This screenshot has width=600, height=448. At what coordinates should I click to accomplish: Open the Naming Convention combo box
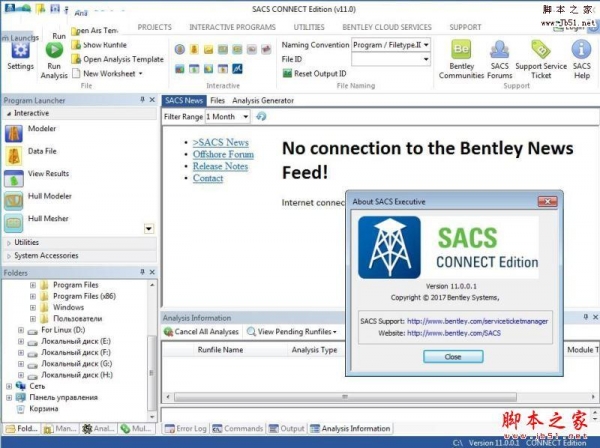391,45
